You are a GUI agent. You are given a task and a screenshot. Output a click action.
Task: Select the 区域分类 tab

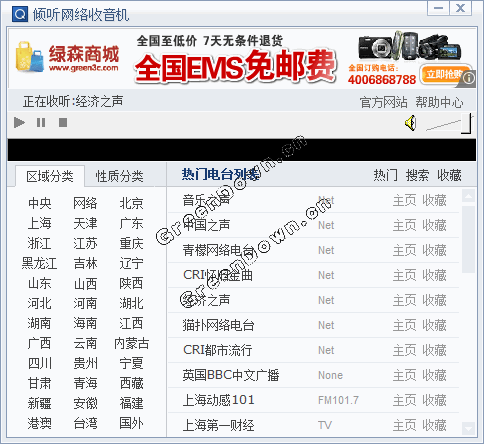click(x=50, y=176)
